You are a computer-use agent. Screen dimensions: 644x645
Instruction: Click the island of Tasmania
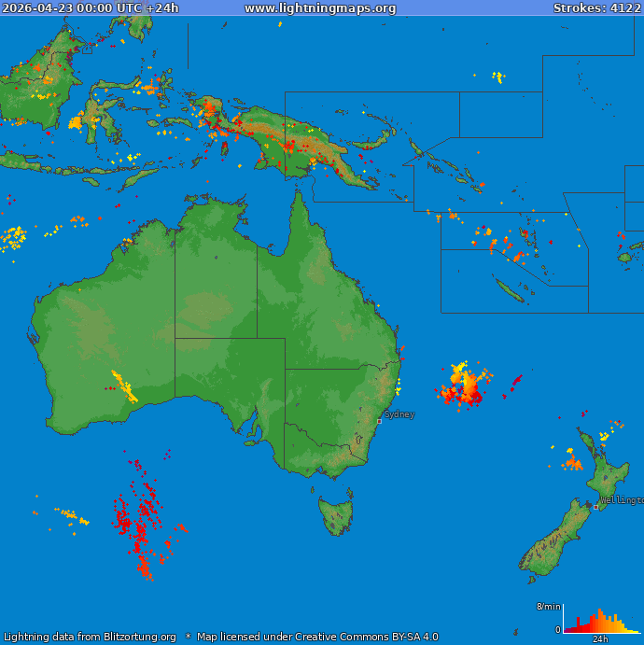pyautogui.click(x=336, y=515)
